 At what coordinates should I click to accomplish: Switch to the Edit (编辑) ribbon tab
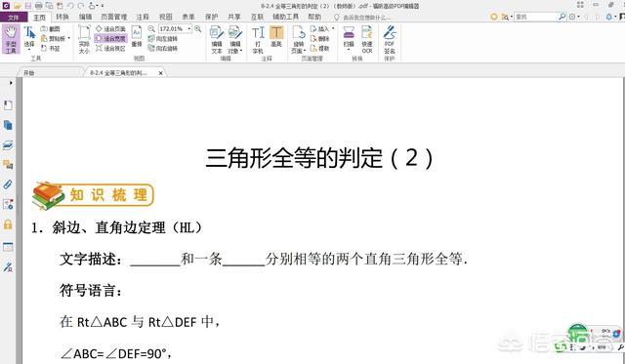(85, 17)
